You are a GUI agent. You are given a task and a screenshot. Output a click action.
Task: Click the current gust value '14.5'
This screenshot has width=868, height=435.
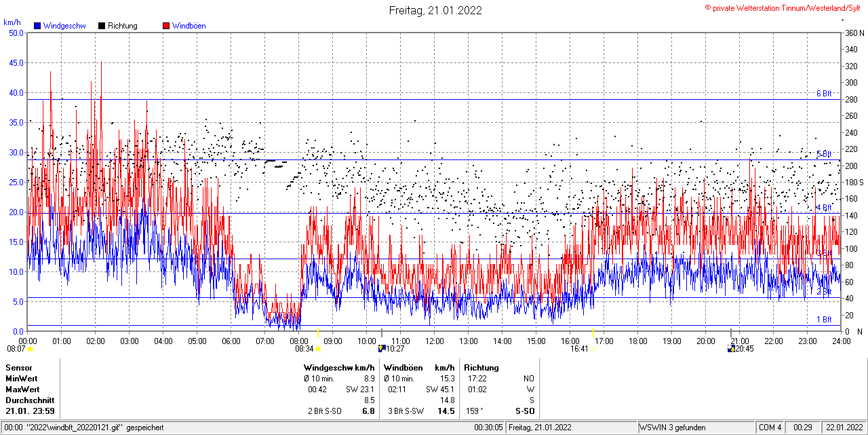446,411
